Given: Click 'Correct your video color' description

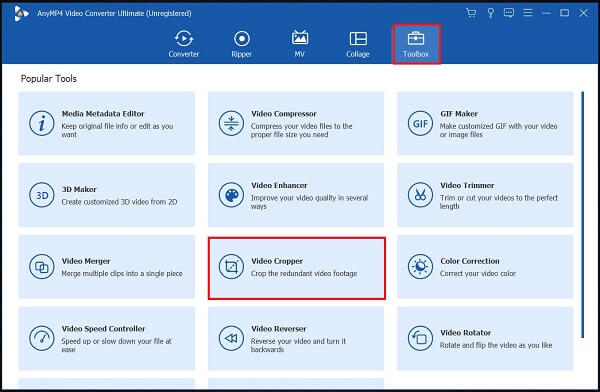Looking at the screenshot, I should tap(478, 273).
